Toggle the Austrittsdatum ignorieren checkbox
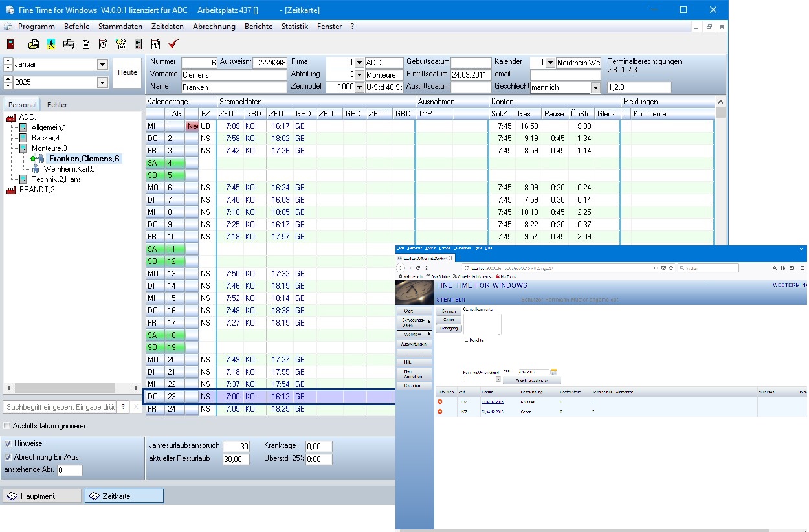The height and width of the screenshot is (532, 809). click(x=7, y=426)
